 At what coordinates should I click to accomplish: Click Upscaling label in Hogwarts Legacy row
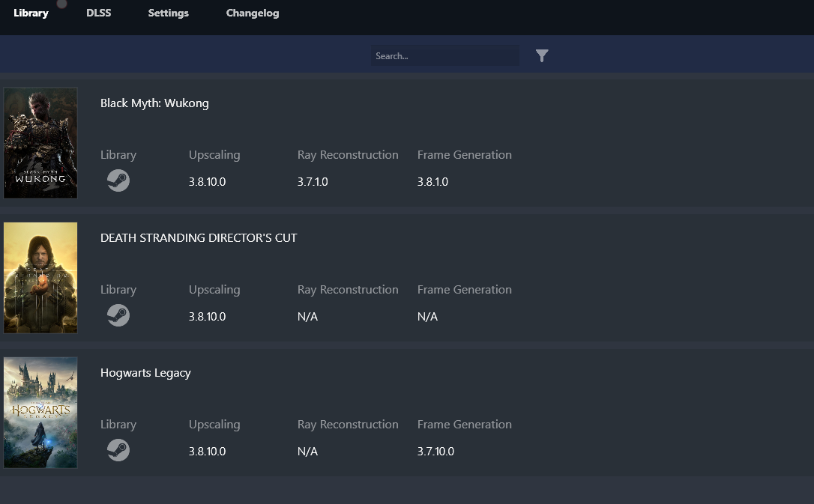(x=214, y=425)
